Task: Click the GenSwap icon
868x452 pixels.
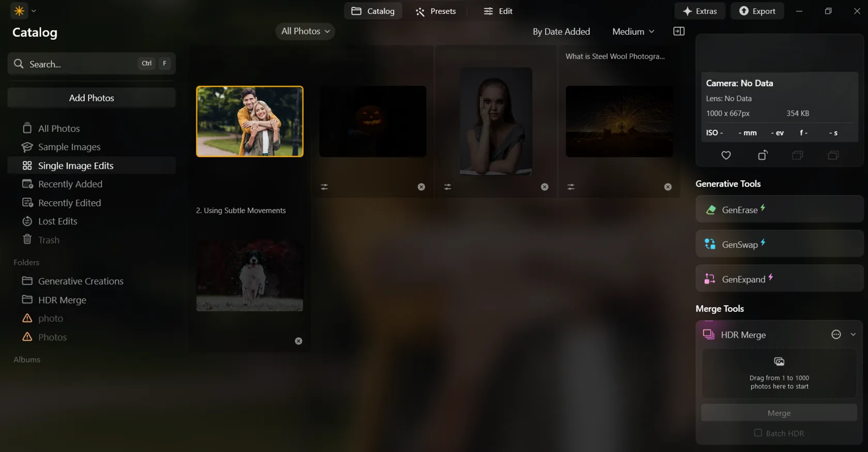Action: click(710, 244)
